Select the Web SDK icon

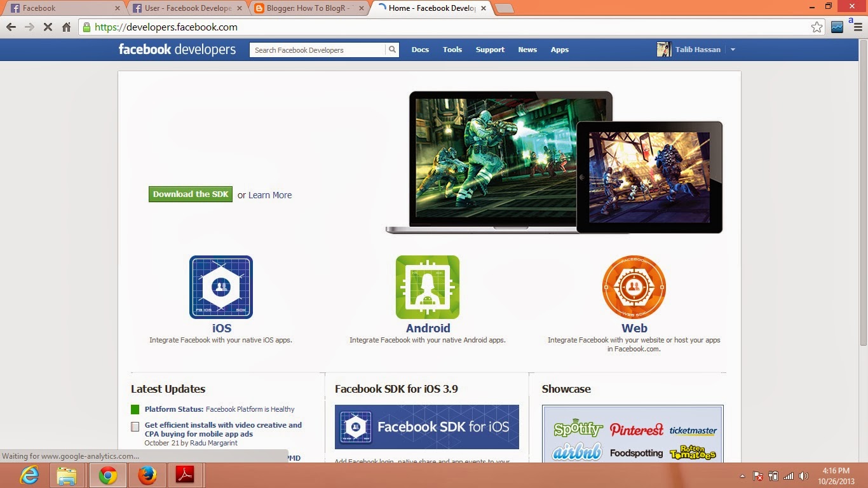click(634, 287)
